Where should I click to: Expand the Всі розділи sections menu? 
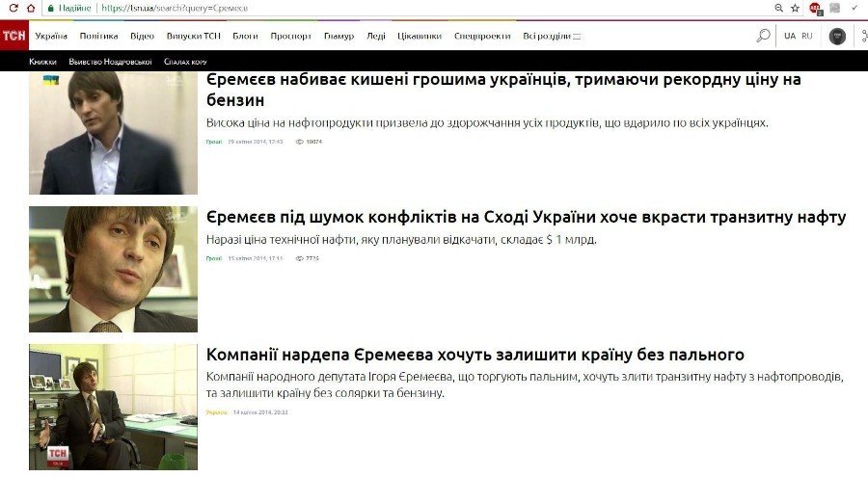[x=552, y=36]
